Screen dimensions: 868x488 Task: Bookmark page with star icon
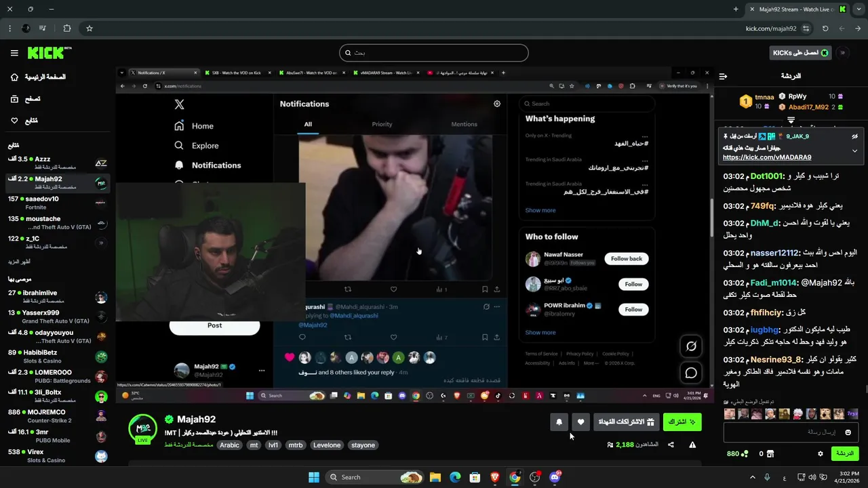click(x=89, y=28)
